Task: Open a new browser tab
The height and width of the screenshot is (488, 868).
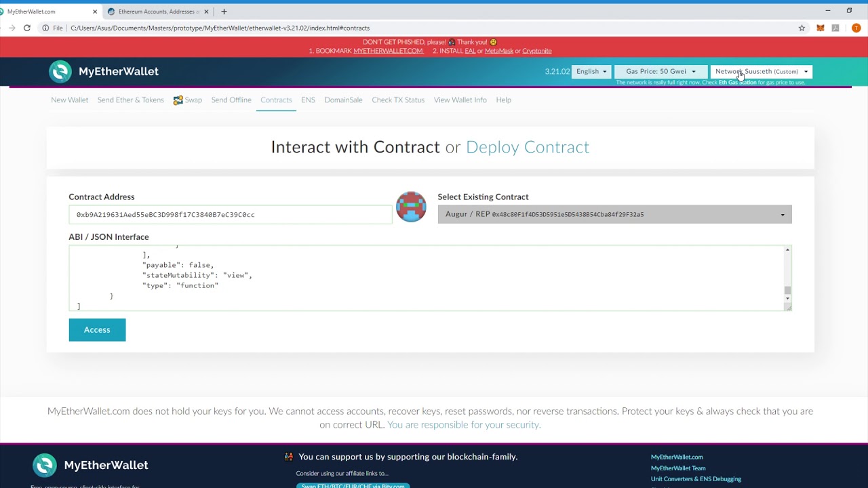Action: click(x=224, y=12)
